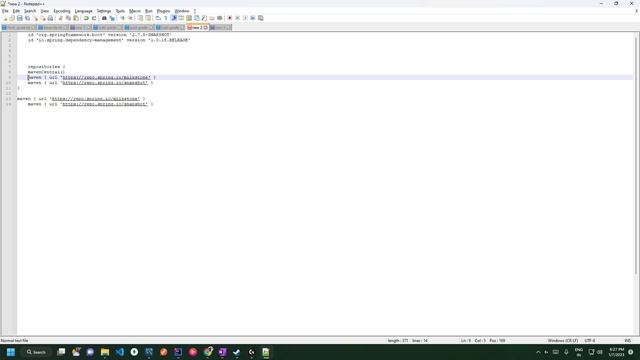Open Find using the binoculars icon
The image size is (640, 360).
pos(104,18)
